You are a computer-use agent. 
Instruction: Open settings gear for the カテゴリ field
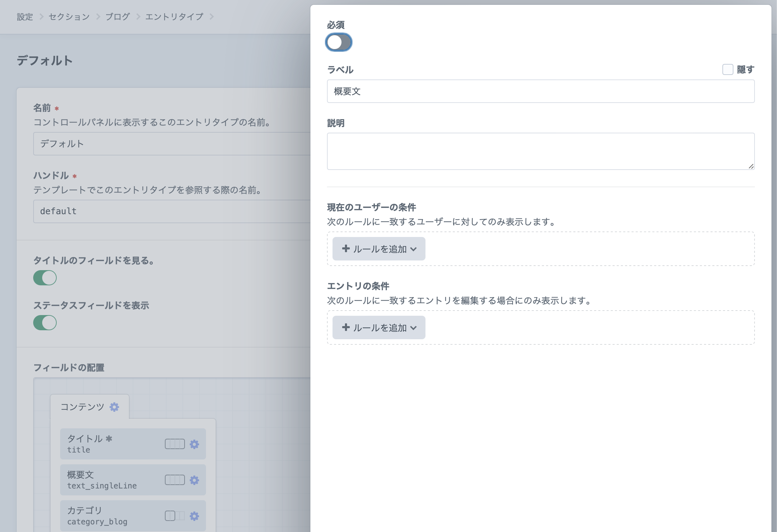[194, 516]
